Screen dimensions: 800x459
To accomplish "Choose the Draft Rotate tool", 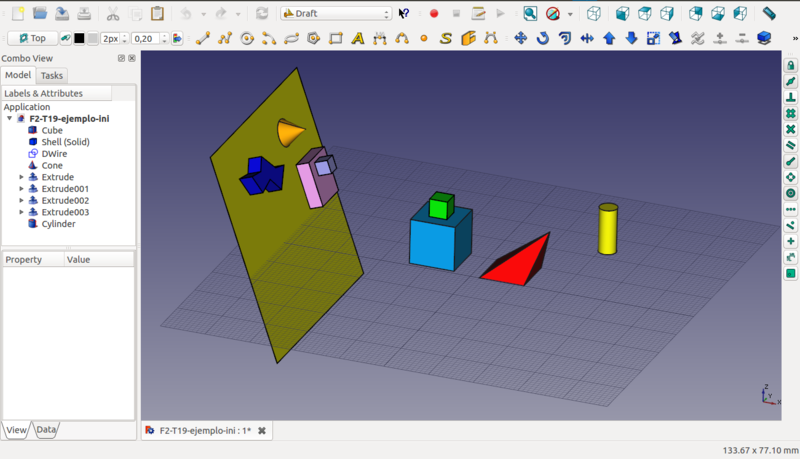I will [542, 39].
